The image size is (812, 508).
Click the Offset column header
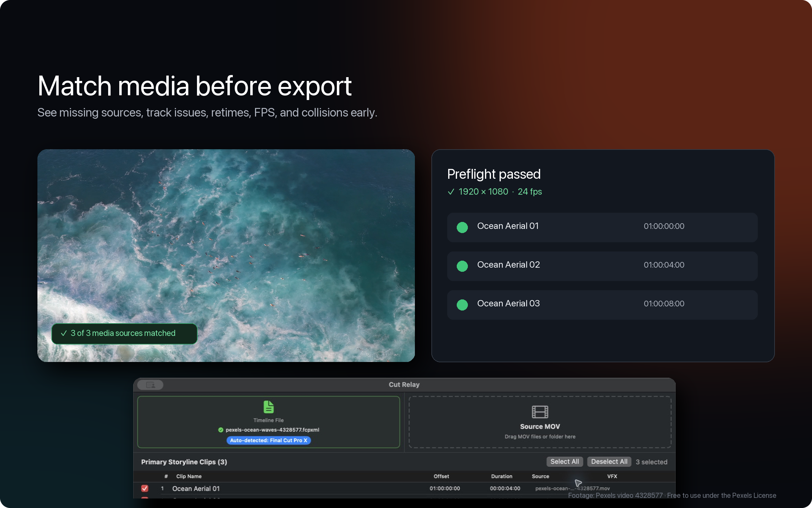click(x=441, y=477)
